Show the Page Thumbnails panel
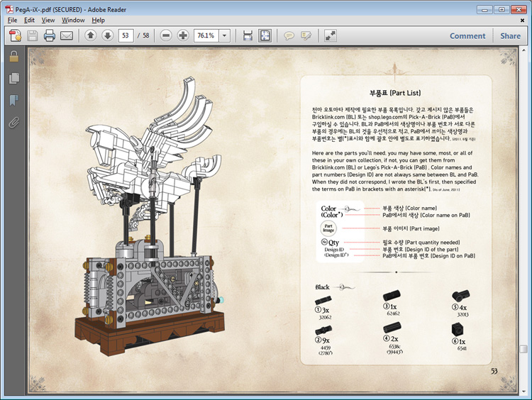This screenshot has width=532, height=400. point(13,79)
